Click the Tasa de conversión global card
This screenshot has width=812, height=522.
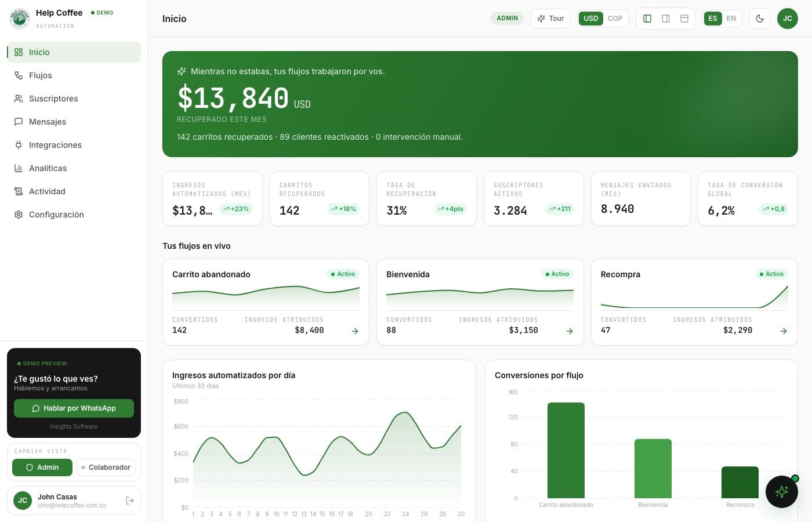pos(748,198)
